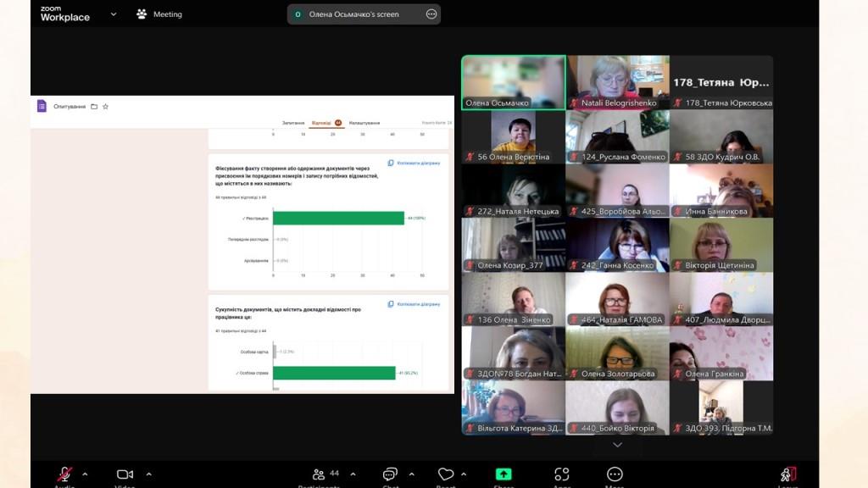
Task: Expand chat options caret
Action: 412,474
